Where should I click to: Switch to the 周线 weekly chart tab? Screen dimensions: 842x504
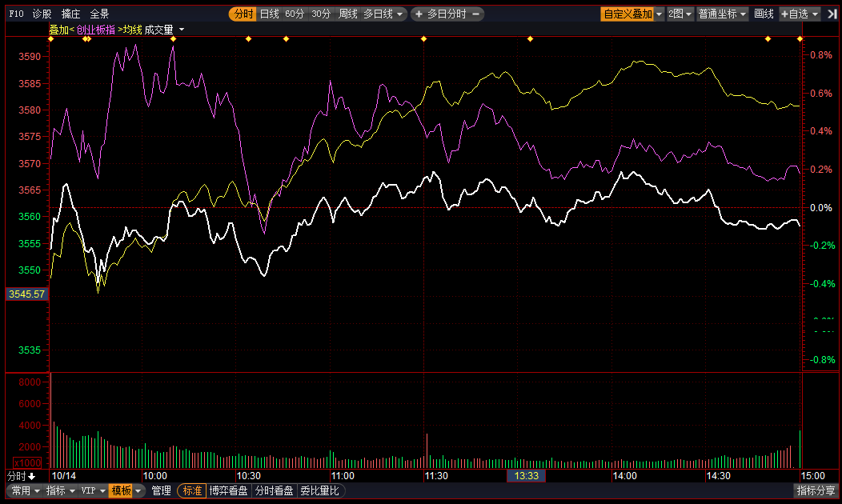[348, 14]
